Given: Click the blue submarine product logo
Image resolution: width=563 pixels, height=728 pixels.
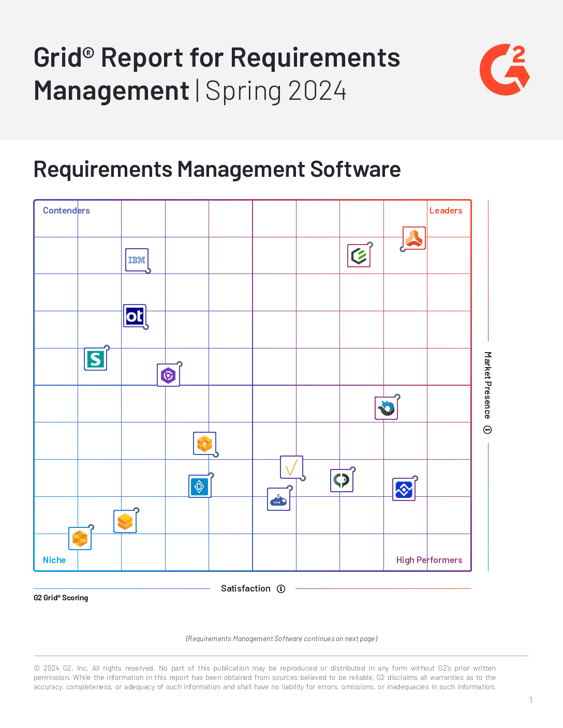Looking at the screenshot, I should (278, 499).
